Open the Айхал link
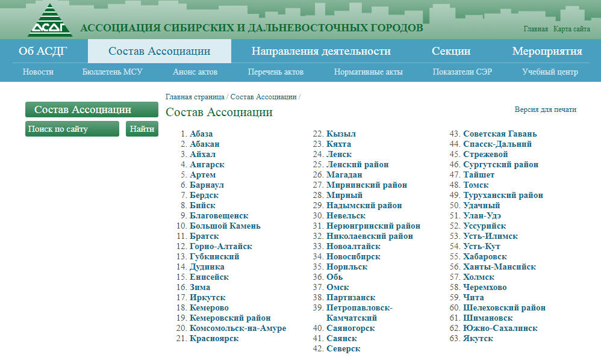The image size is (601, 364). point(202,154)
